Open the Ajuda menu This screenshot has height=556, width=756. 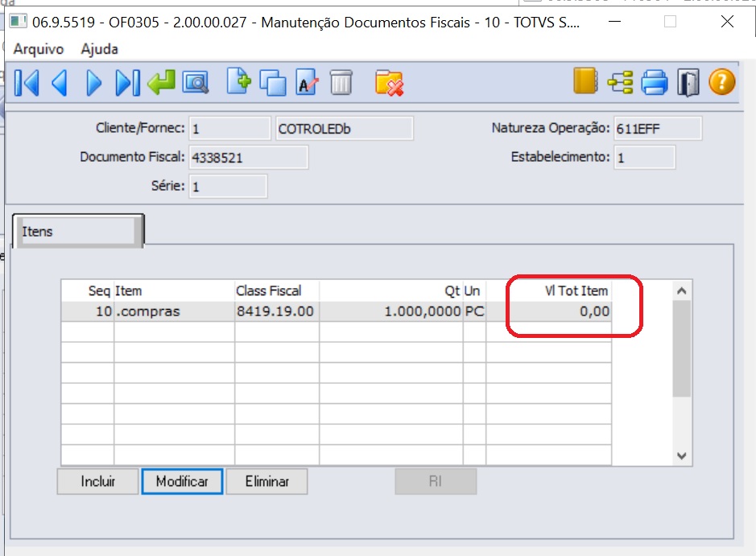coord(99,49)
